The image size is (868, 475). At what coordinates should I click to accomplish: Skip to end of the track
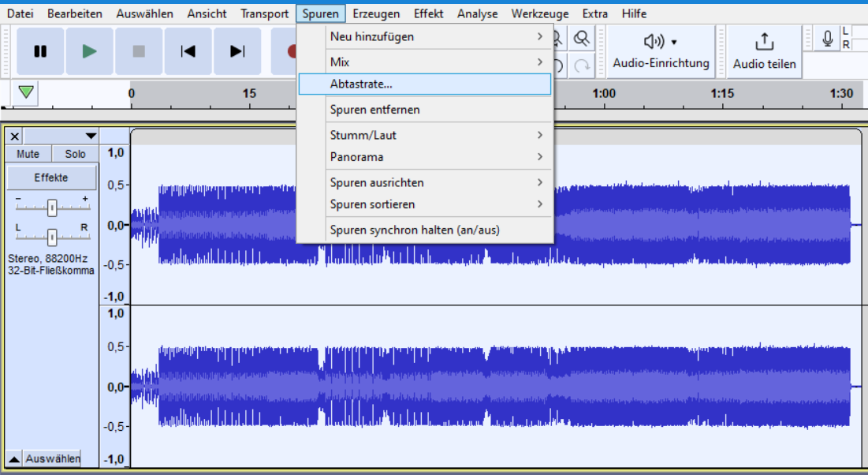[237, 51]
